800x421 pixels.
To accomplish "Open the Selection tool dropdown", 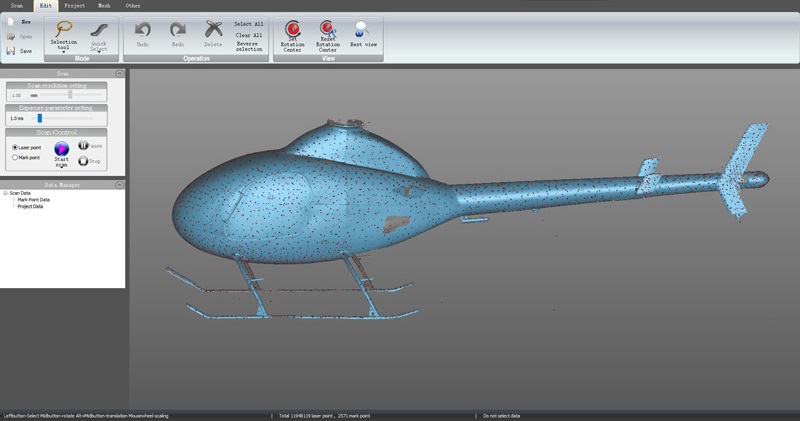I will coord(63,52).
